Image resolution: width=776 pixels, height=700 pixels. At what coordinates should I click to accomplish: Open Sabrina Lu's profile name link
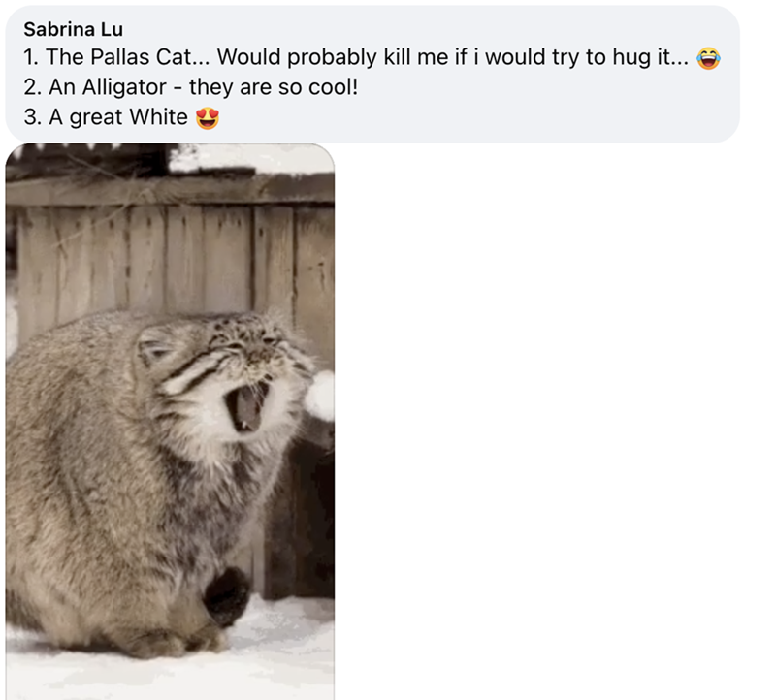72,28
